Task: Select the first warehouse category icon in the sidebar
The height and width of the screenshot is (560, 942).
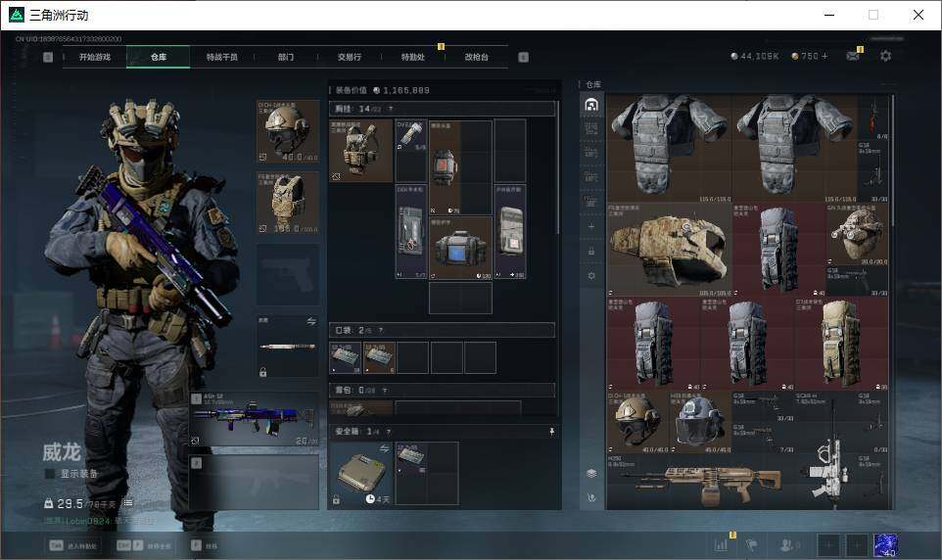Action: click(591, 105)
